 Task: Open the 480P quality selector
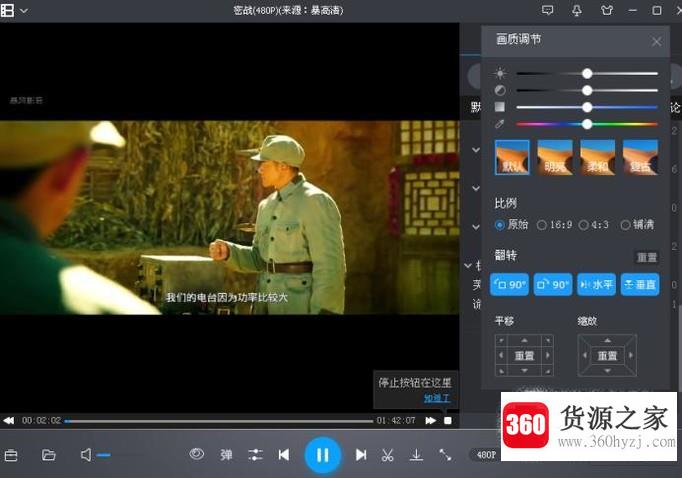(485, 455)
